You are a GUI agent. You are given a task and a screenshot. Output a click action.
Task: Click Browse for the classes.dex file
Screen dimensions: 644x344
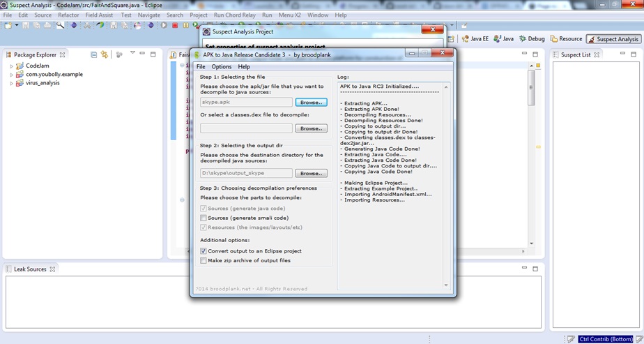[x=312, y=128]
